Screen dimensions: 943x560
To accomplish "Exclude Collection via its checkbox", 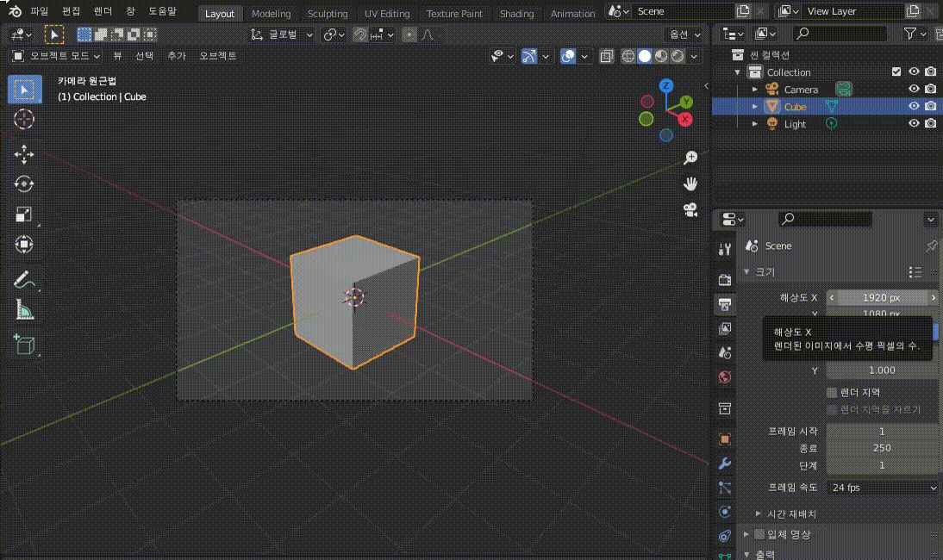I will tap(896, 72).
